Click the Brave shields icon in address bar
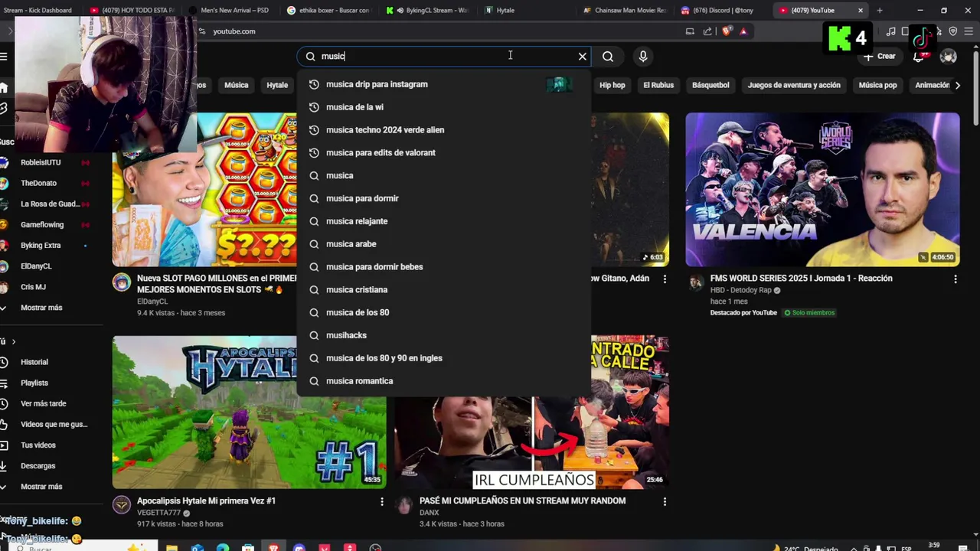Viewport: 980px width, 551px height. 727,31
